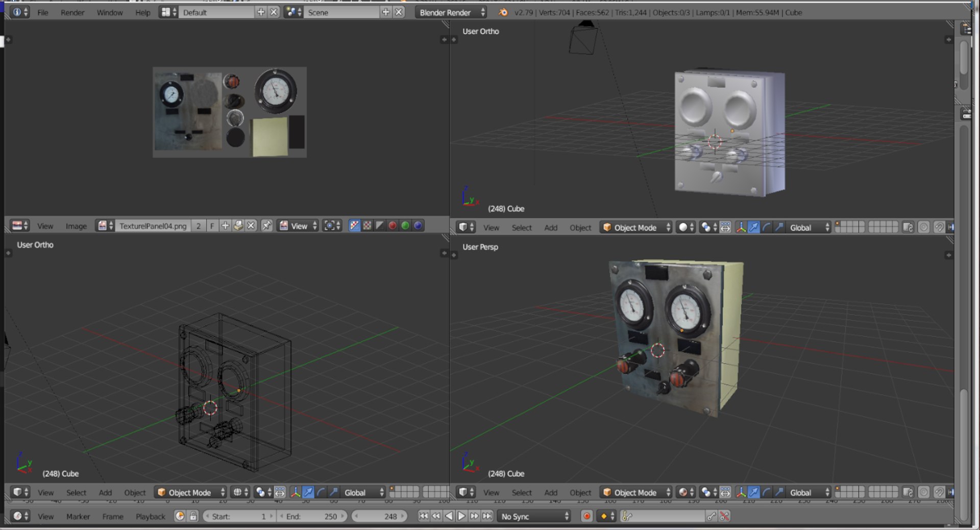Open the Help menu
Image resolution: width=980 pixels, height=530 pixels.
(143, 12)
